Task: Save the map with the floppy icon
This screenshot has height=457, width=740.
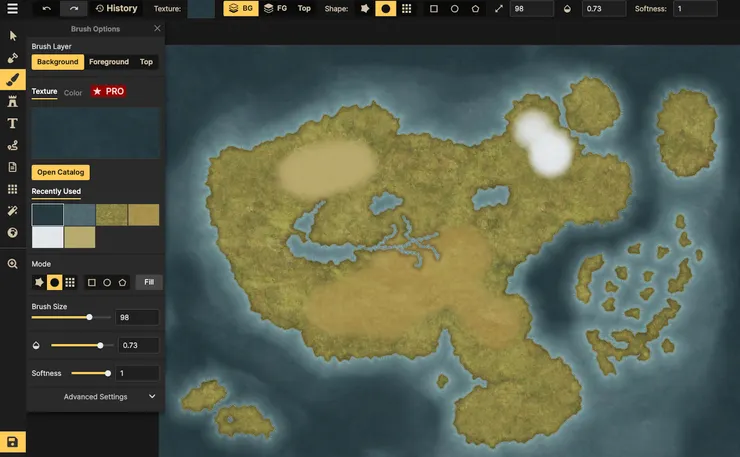Action: (13, 442)
